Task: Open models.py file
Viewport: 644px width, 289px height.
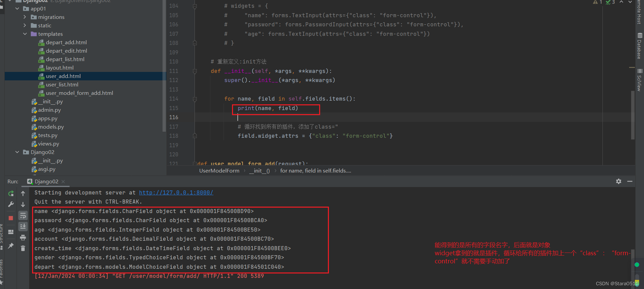Action: coord(51,127)
